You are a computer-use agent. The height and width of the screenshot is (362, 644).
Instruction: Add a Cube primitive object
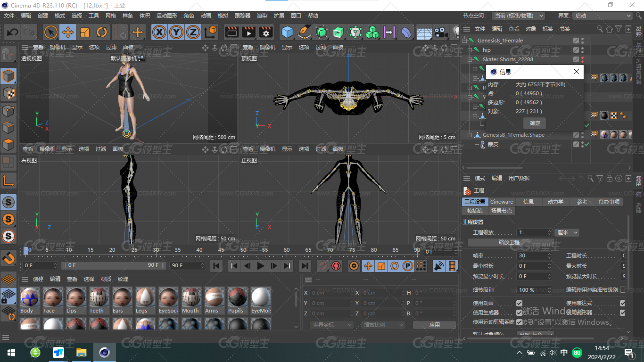tap(287, 32)
